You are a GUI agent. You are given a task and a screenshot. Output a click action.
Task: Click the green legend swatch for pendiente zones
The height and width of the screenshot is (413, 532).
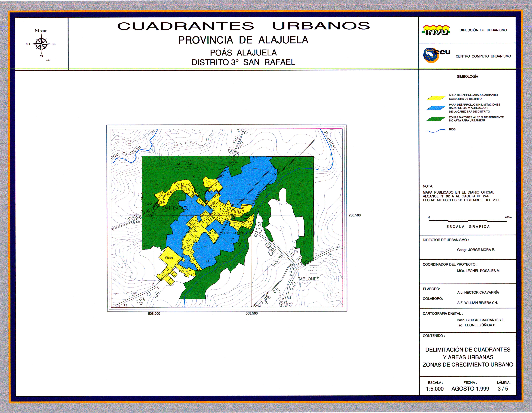click(436, 119)
